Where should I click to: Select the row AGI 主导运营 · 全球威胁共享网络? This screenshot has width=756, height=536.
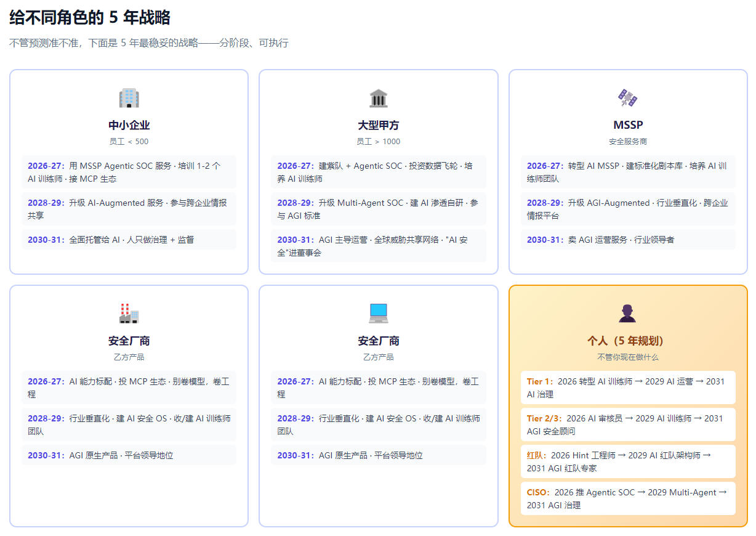pyautogui.click(x=378, y=246)
